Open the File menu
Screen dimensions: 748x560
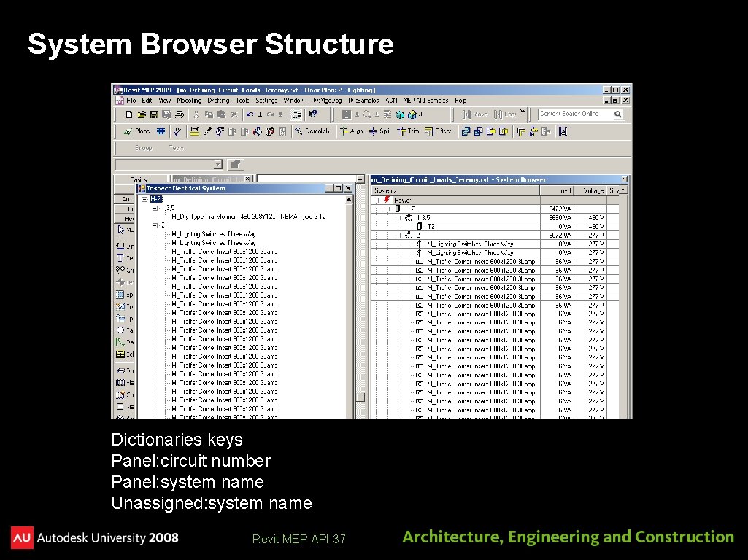(131, 101)
